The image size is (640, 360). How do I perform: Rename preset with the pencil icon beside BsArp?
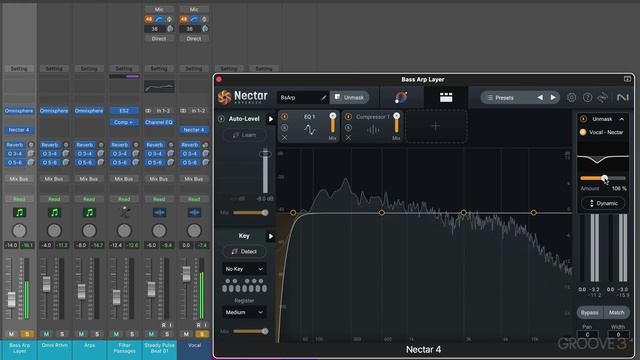323,98
